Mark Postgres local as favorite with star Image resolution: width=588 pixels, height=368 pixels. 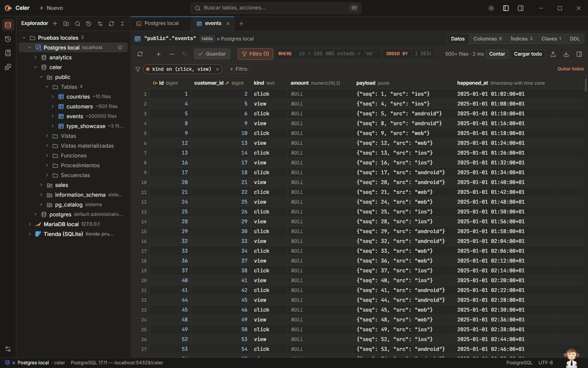[x=120, y=47]
